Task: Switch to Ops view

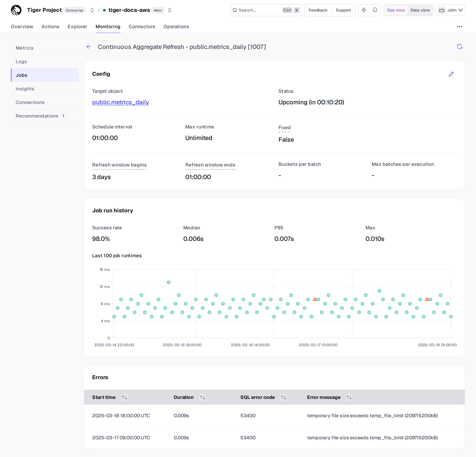Action: [396, 10]
